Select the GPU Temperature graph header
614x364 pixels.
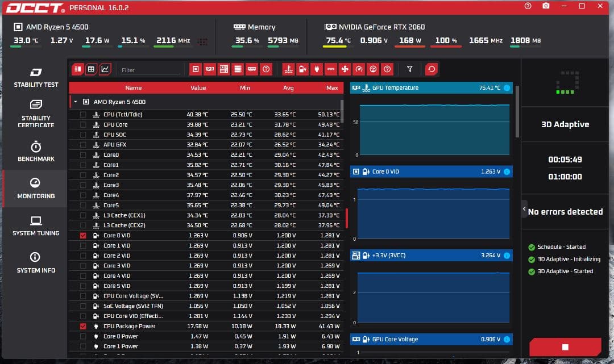pyautogui.click(x=431, y=88)
